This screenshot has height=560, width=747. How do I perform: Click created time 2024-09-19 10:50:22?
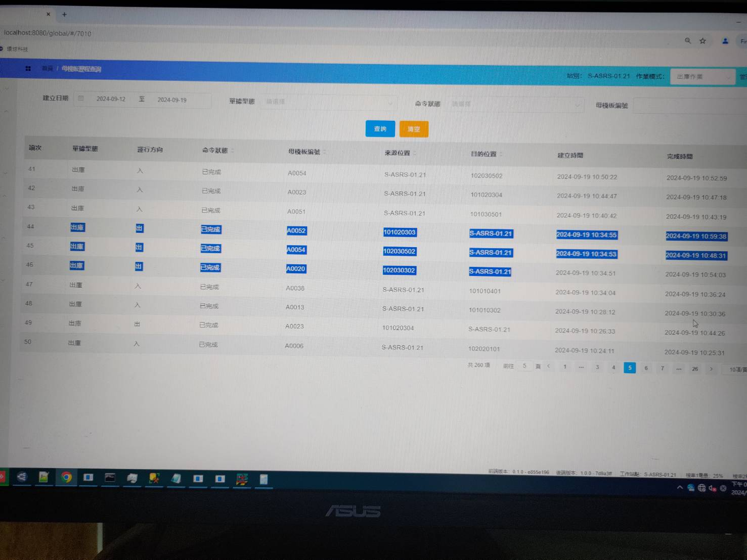(587, 177)
